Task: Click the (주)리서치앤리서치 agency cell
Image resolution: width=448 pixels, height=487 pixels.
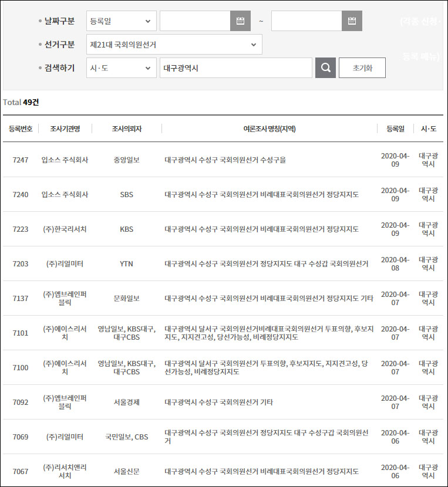Action: coord(65,472)
